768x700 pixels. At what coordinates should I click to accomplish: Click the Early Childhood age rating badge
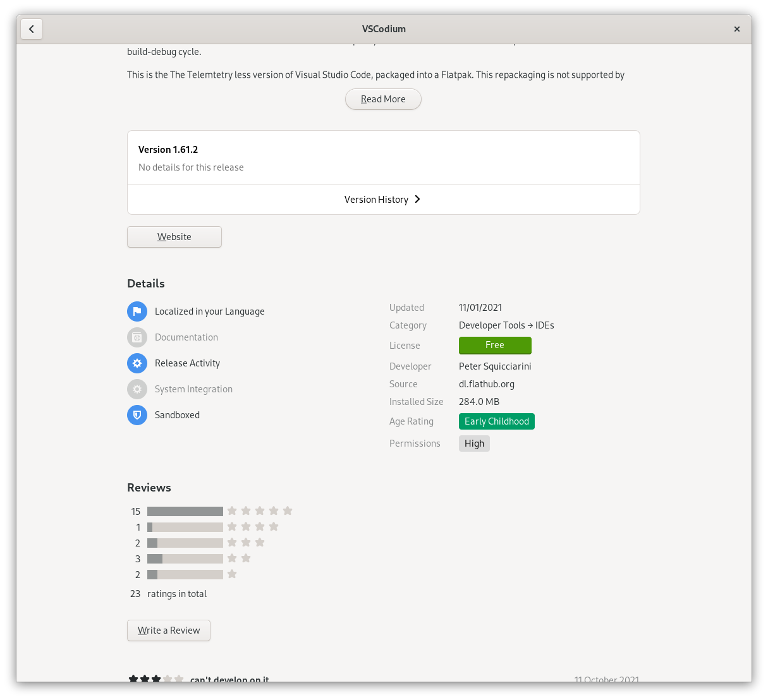[x=497, y=421]
